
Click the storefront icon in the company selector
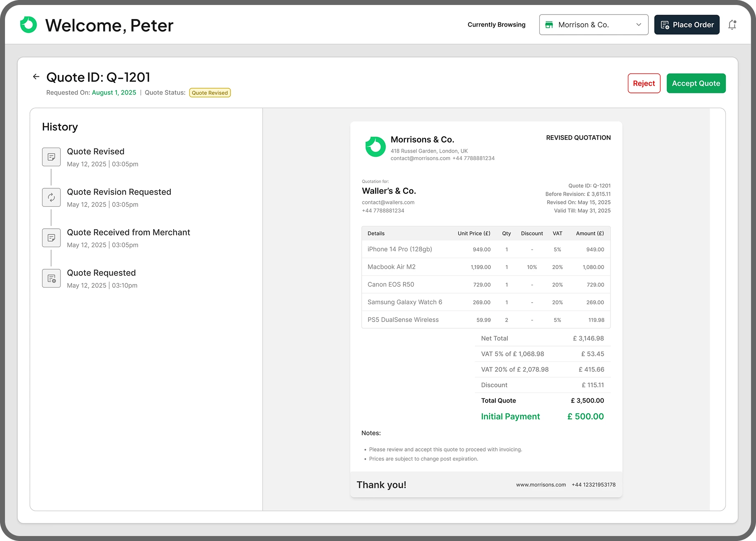[549, 24]
